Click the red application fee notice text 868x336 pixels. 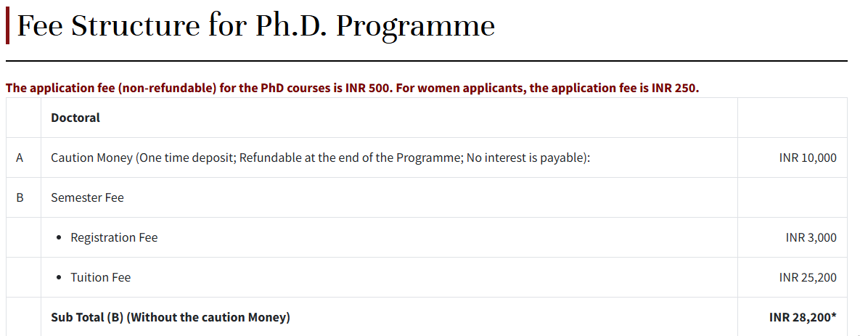tap(352, 89)
